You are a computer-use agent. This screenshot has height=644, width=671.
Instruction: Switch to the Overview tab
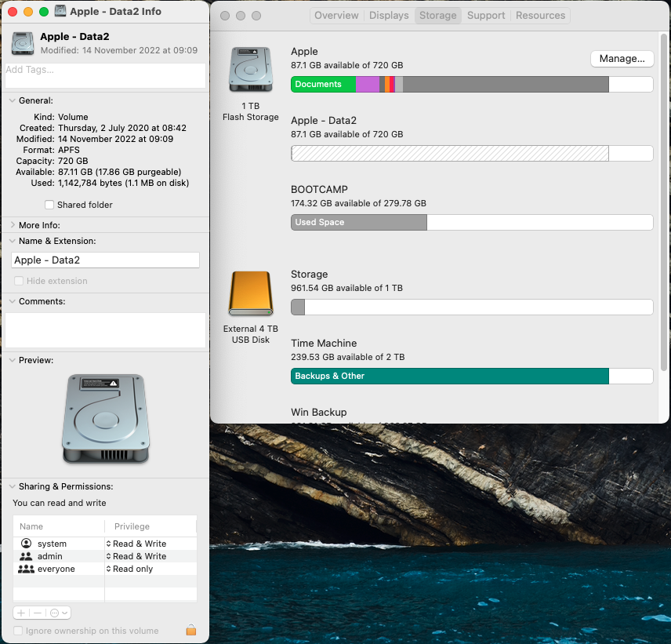336,16
